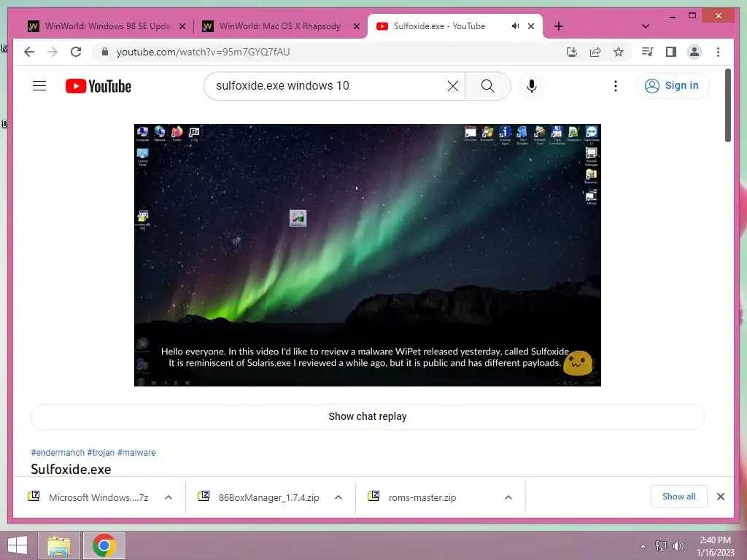Open a new tab with the plus
747x560 pixels.
coord(559,26)
